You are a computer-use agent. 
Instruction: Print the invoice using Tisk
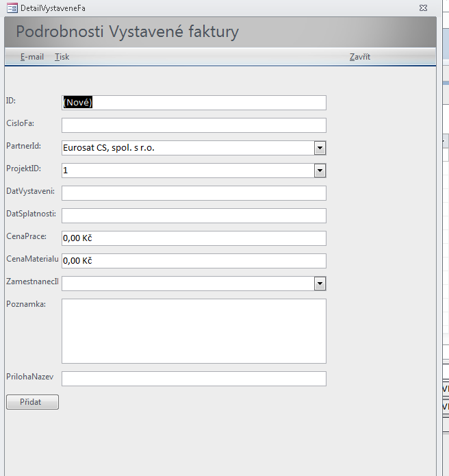click(62, 57)
